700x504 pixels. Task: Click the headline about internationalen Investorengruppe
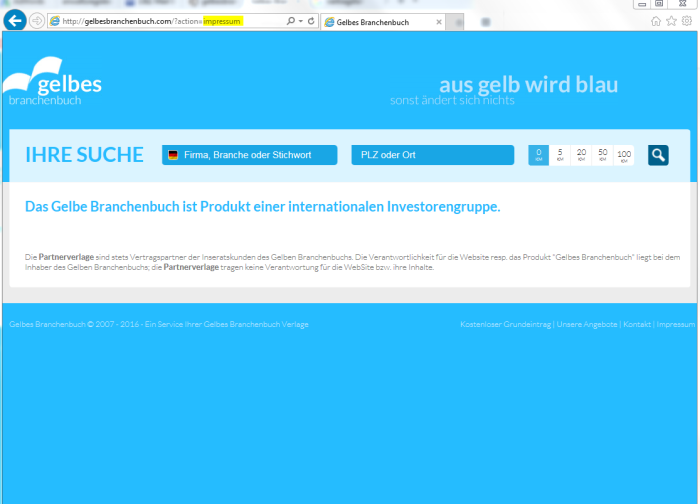coord(262,207)
